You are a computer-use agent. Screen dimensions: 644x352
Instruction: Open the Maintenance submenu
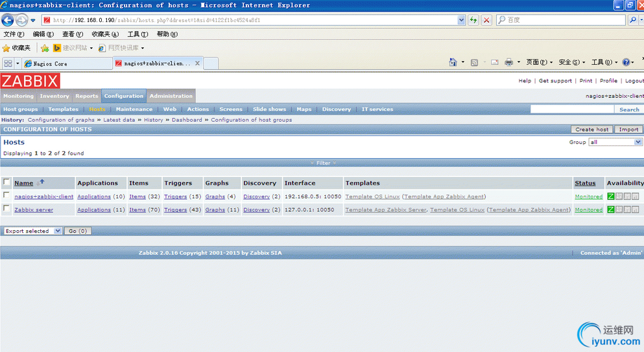pos(134,109)
